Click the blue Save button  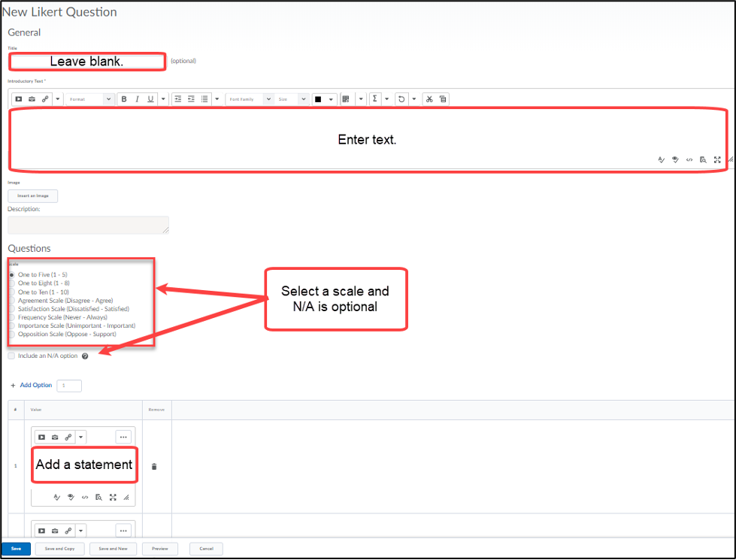(x=16, y=549)
